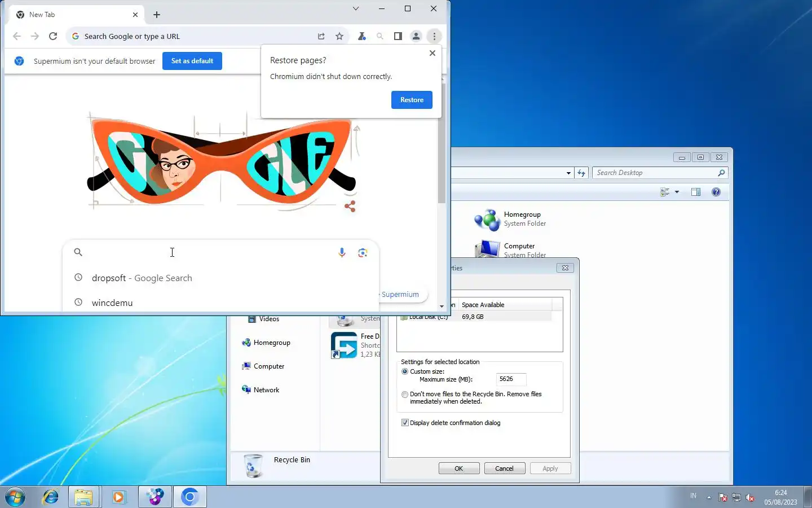812x508 pixels.
Task: Click the Apply button in Properties
Action: click(550, 468)
